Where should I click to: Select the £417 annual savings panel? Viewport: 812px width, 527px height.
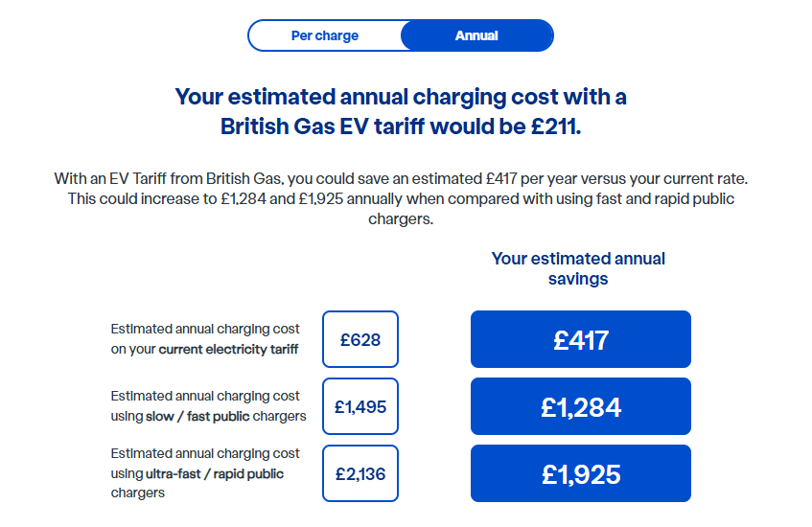581,339
